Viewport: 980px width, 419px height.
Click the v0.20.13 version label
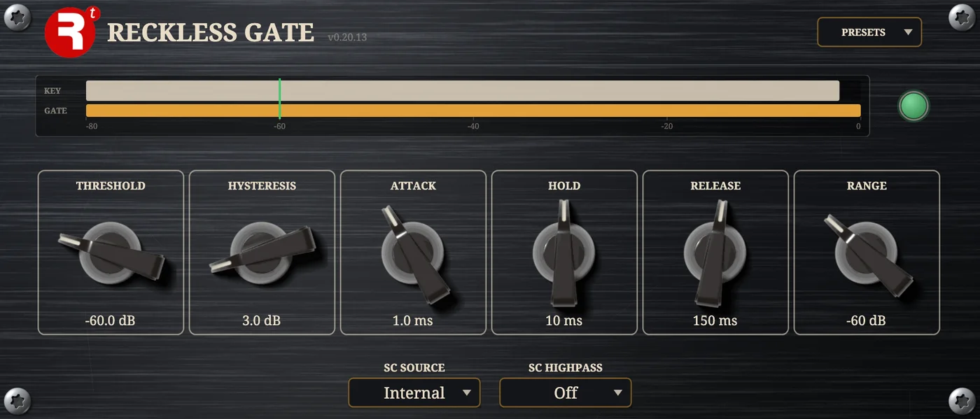[x=347, y=37]
